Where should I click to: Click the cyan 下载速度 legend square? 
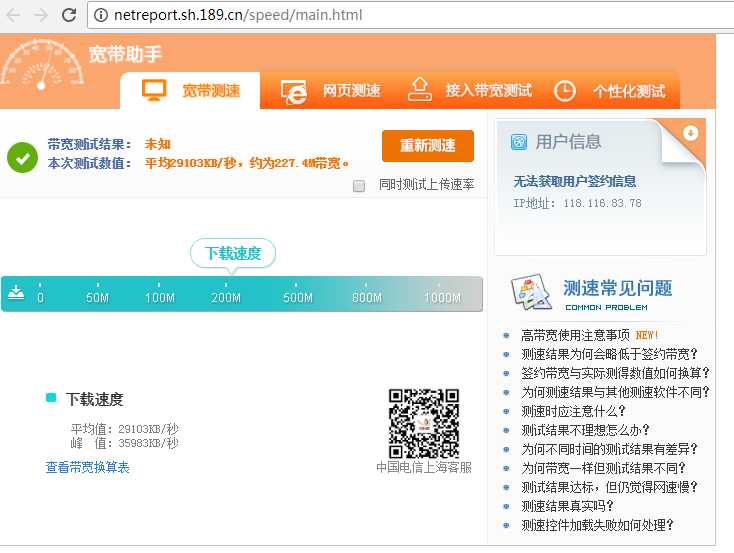coord(51,398)
